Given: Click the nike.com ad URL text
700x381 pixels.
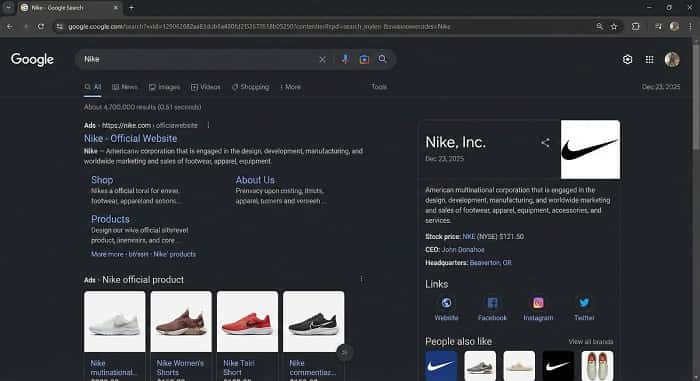Looking at the screenshot, I should (x=150, y=126).
